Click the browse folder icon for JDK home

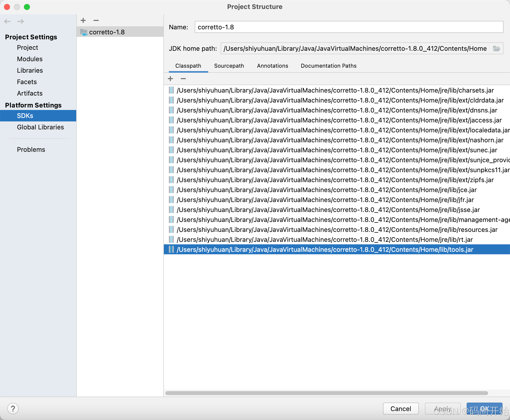point(497,49)
